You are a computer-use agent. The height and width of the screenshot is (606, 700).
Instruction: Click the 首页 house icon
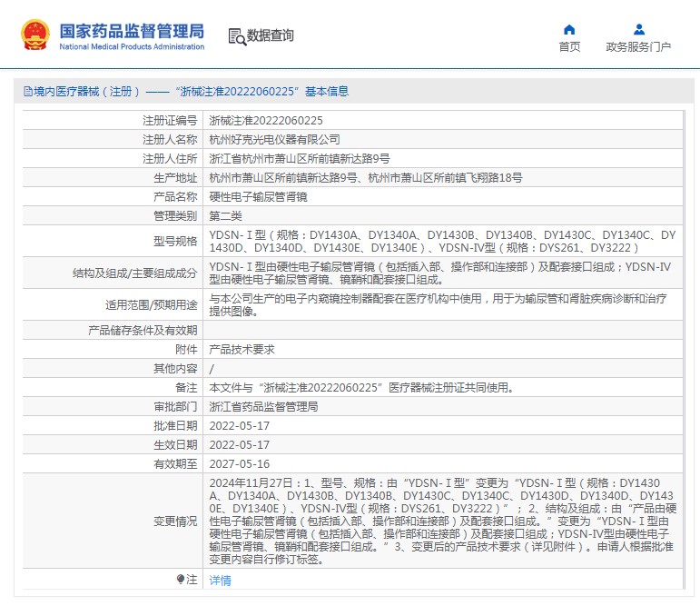tap(569, 29)
